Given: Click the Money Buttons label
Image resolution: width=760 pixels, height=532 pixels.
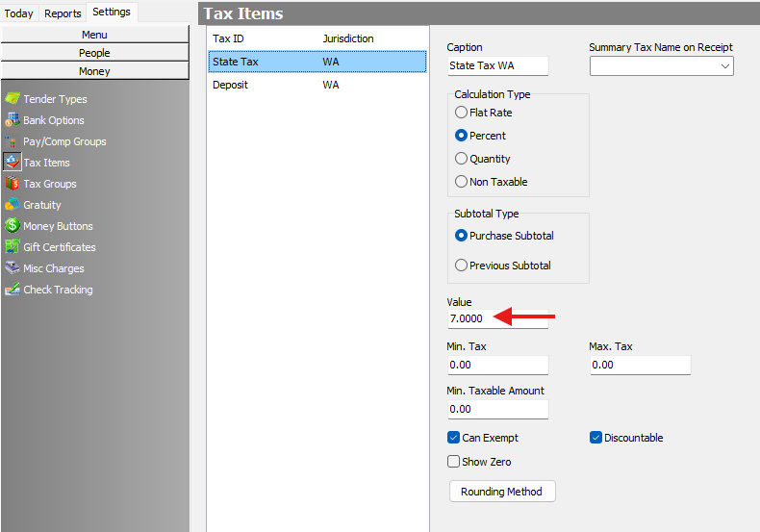Looking at the screenshot, I should pyautogui.click(x=58, y=226).
